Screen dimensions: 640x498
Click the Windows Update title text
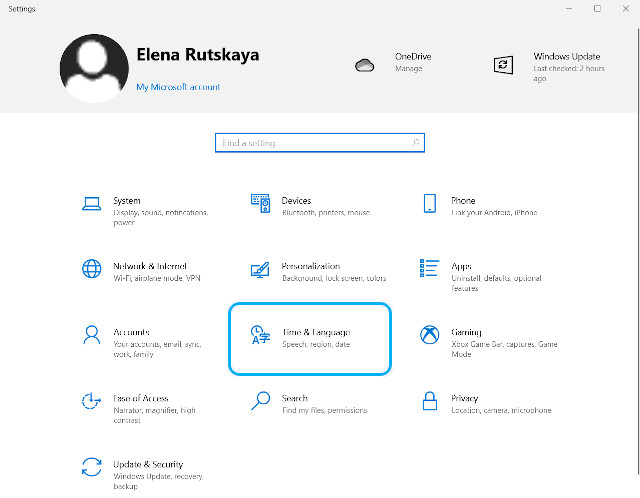tap(567, 57)
